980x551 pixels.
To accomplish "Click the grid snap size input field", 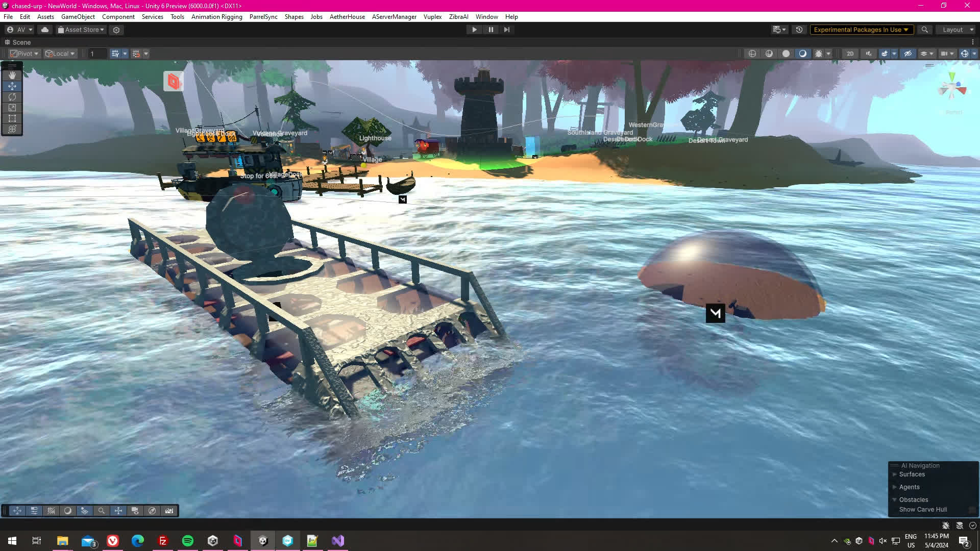I will (x=97, y=54).
